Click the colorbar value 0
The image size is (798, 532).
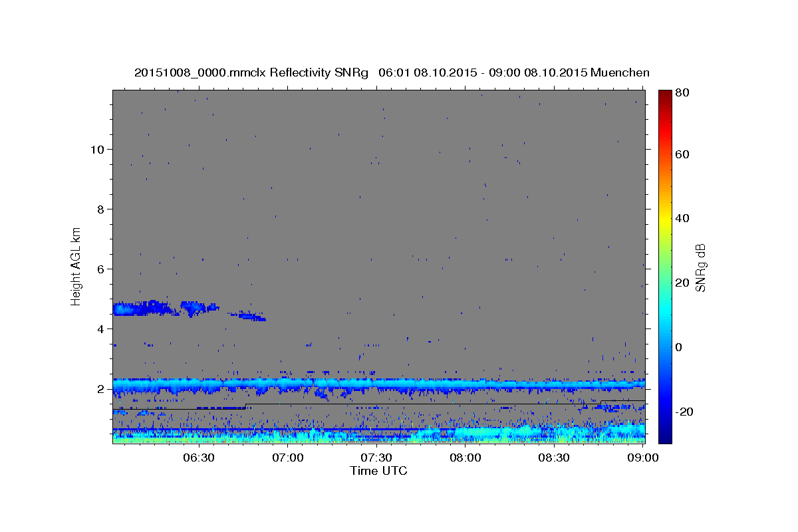point(679,347)
